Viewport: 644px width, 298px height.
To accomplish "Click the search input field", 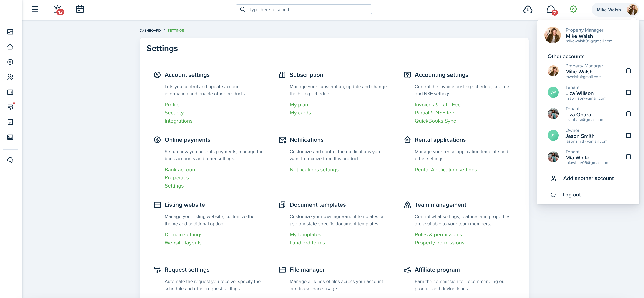I will coord(304,9).
